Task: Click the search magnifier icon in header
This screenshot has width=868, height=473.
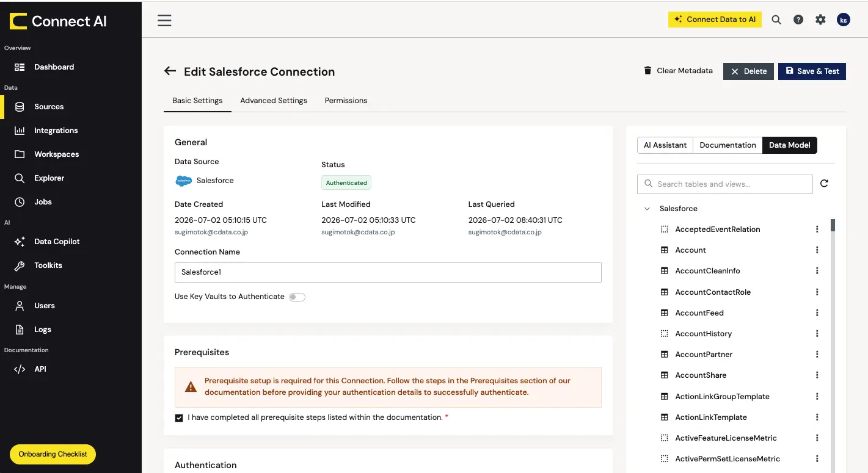Action: (x=776, y=20)
